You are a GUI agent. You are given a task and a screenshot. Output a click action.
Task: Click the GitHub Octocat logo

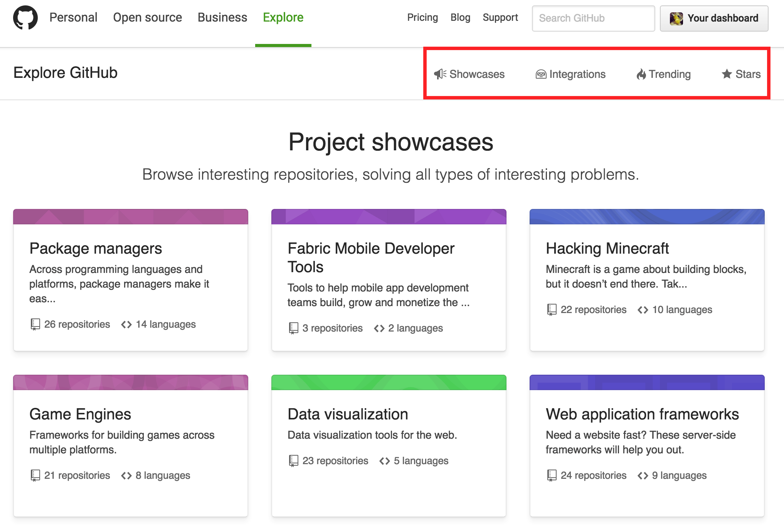pyautogui.click(x=25, y=18)
